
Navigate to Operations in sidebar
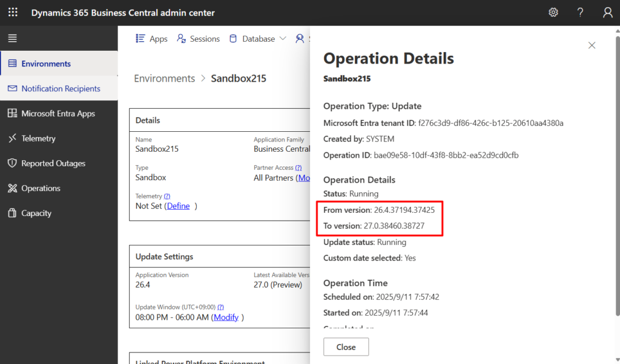click(x=41, y=188)
